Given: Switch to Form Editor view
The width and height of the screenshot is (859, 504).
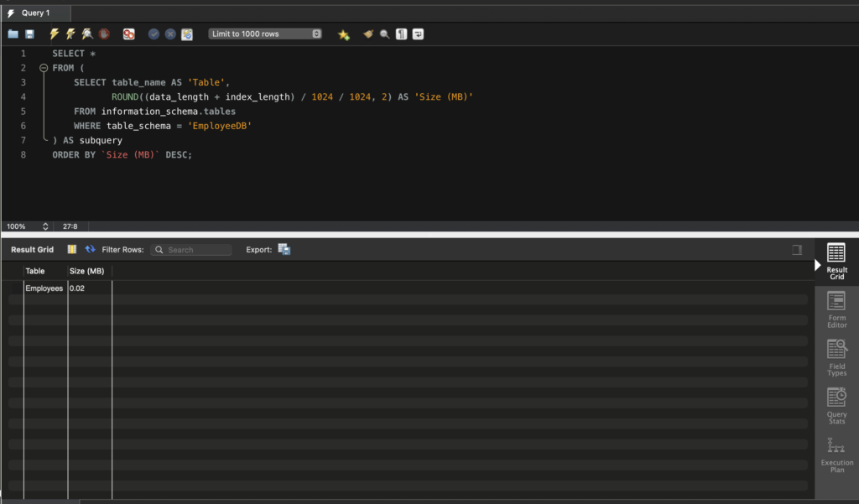Looking at the screenshot, I should click(x=836, y=309).
